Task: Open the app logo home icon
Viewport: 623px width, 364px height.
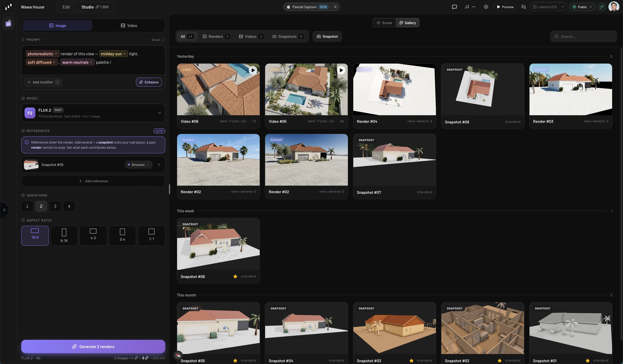Action: click(x=8, y=7)
